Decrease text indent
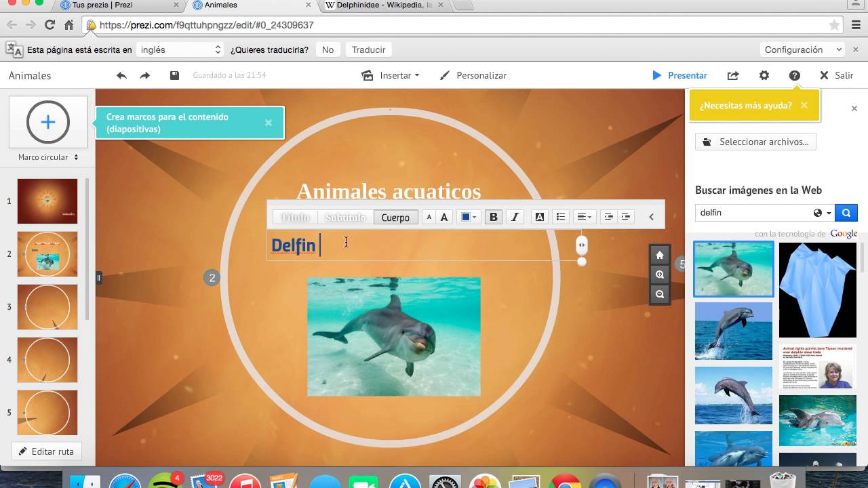The image size is (868, 488). click(x=609, y=217)
